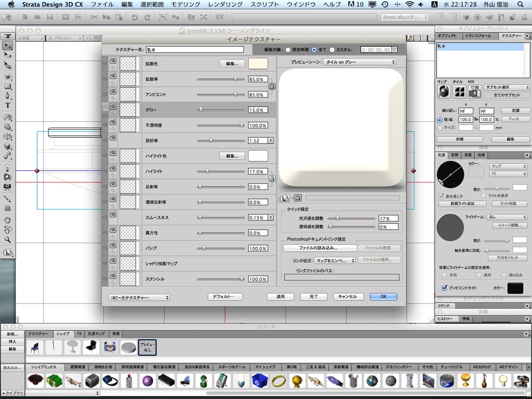Select the Text tool in left toolbar
This screenshot has width=532, height=399.
(x=7, y=105)
